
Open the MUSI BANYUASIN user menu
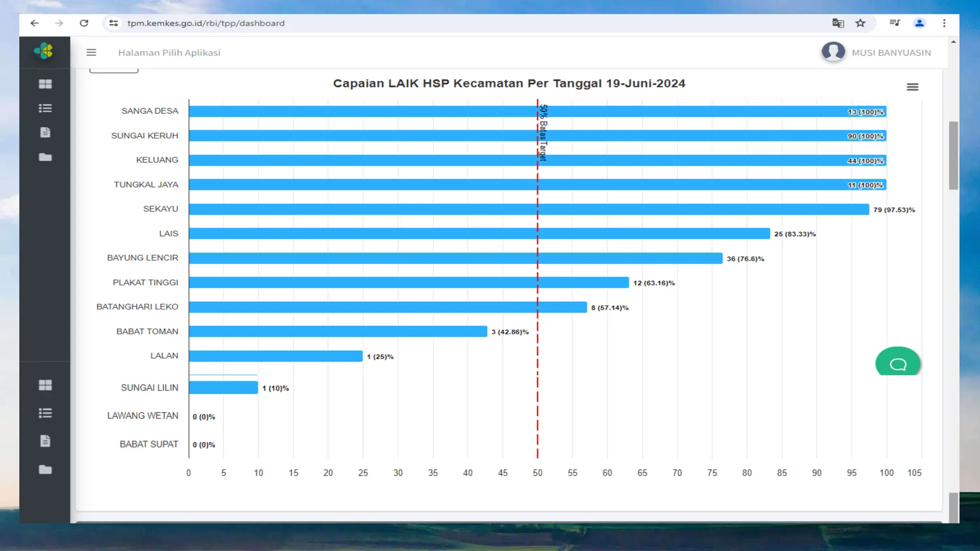point(877,53)
